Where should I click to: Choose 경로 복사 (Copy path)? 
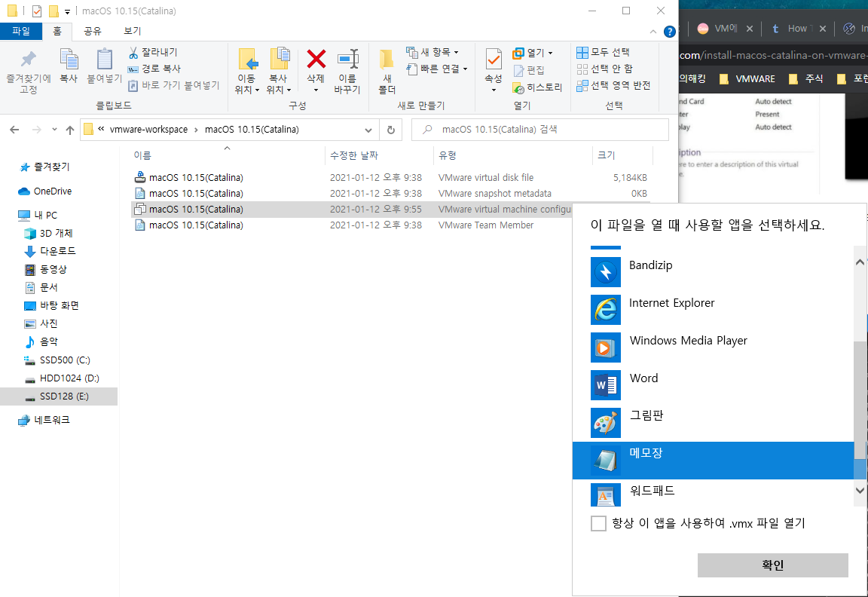tap(154, 69)
